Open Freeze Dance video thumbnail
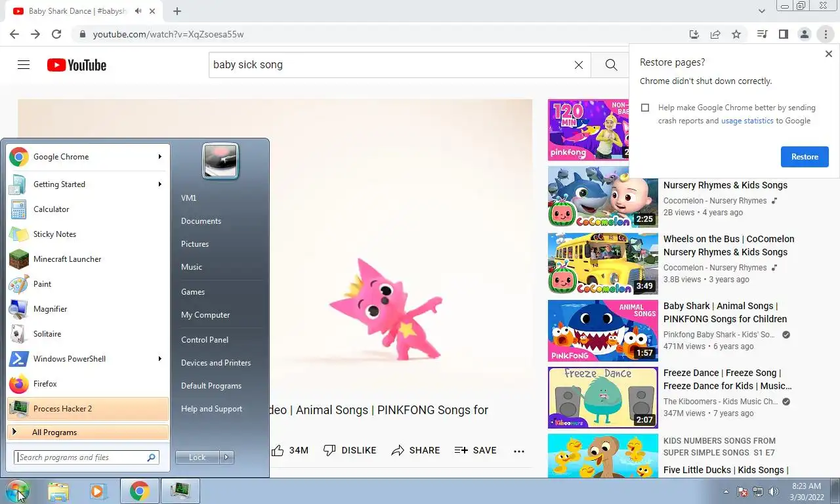 pos(603,398)
